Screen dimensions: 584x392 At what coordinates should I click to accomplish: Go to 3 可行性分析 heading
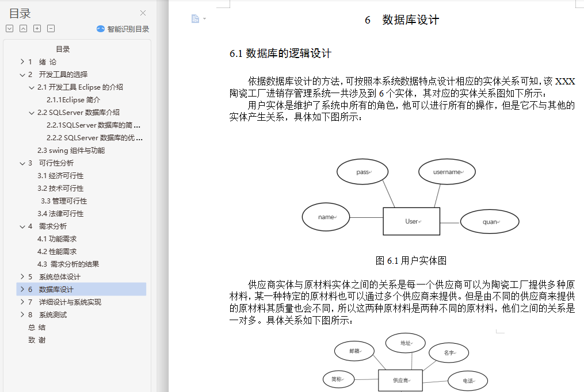click(x=51, y=163)
